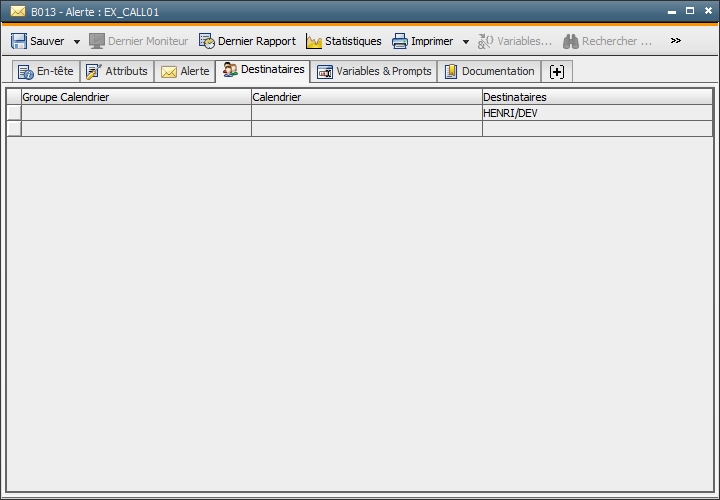Image resolution: width=720 pixels, height=500 pixels.
Task: Click the empty second row selector
Action: point(14,129)
